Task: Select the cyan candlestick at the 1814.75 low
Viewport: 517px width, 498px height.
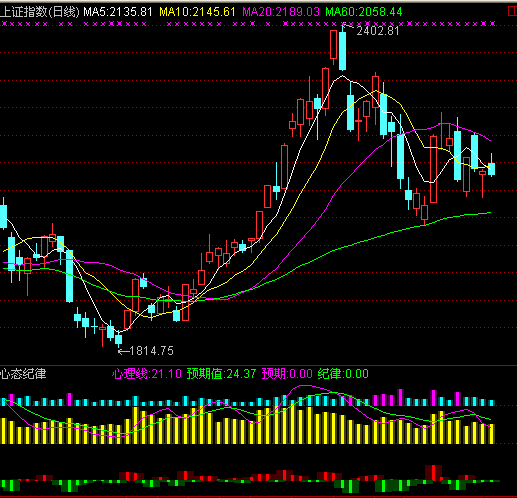Action: pyautogui.click(x=118, y=339)
